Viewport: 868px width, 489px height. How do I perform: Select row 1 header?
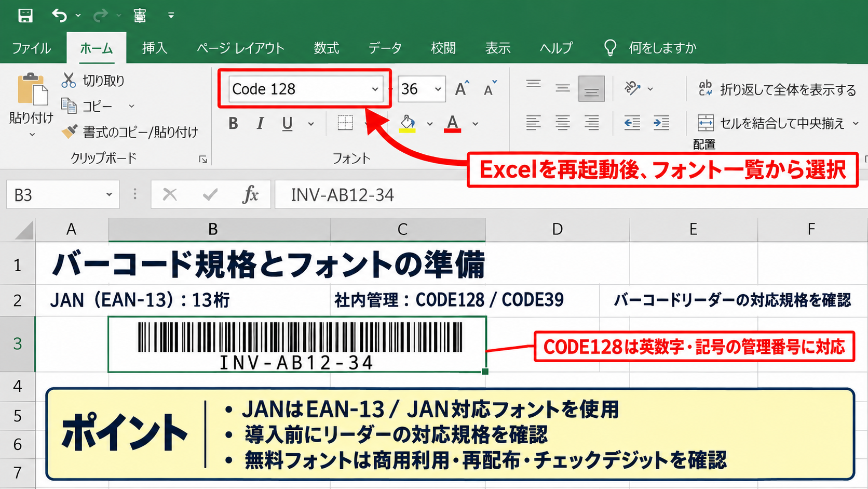18,265
